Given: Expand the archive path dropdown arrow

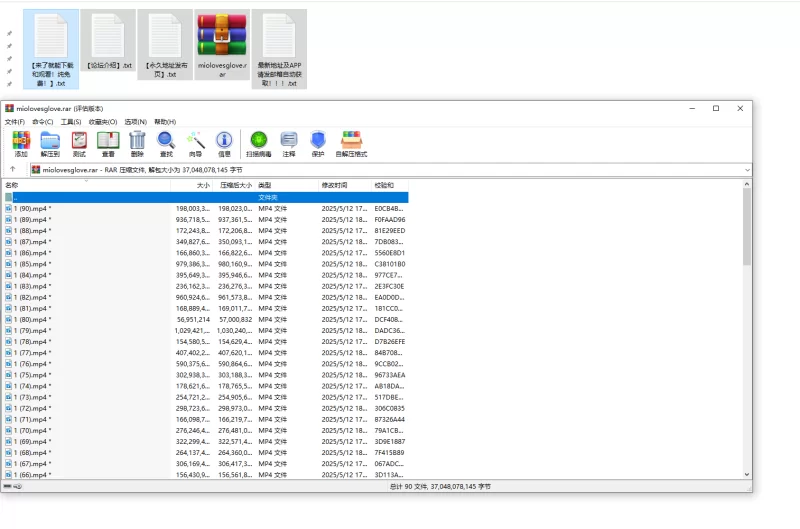Looking at the screenshot, I should [746, 170].
